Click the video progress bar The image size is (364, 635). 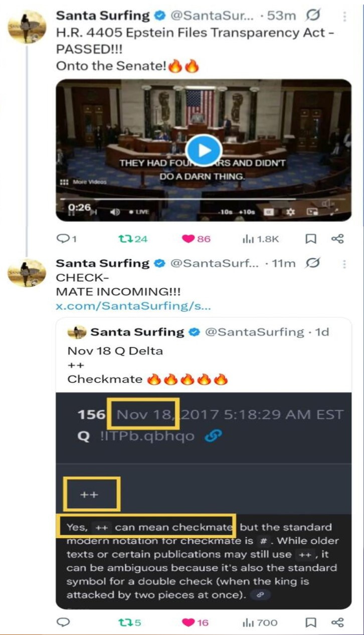pos(201,199)
